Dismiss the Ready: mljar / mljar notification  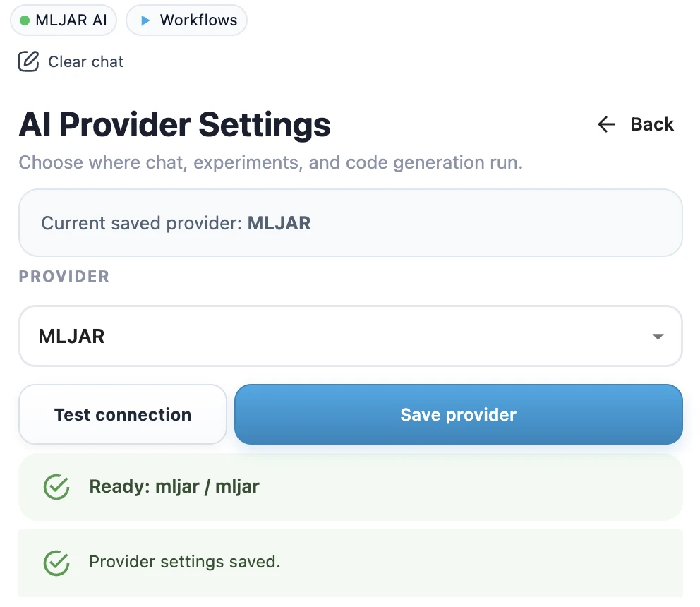351,486
